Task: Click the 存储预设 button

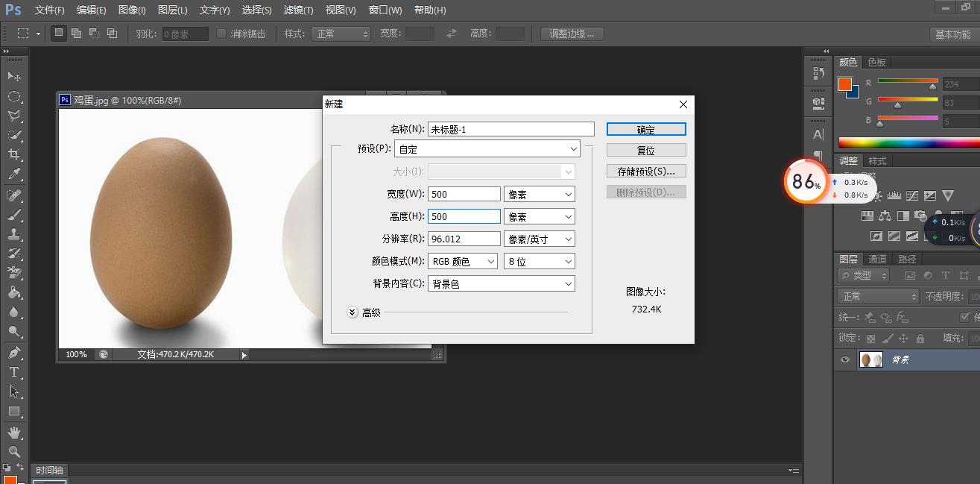Action: (x=645, y=170)
